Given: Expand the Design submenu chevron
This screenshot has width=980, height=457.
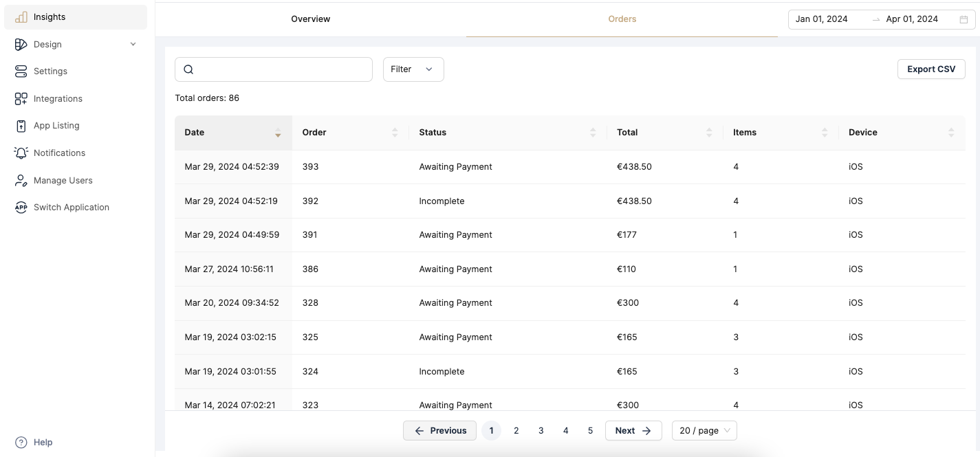Looking at the screenshot, I should coord(133,45).
